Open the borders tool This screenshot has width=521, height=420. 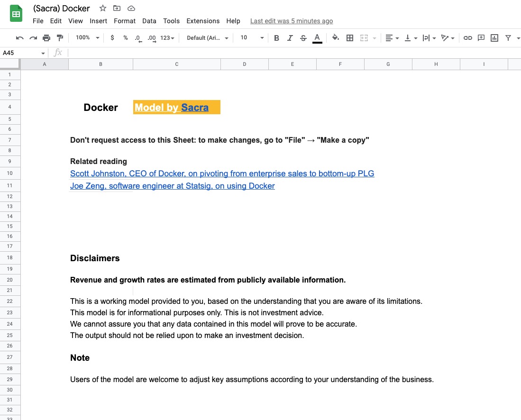tap(349, 38)
